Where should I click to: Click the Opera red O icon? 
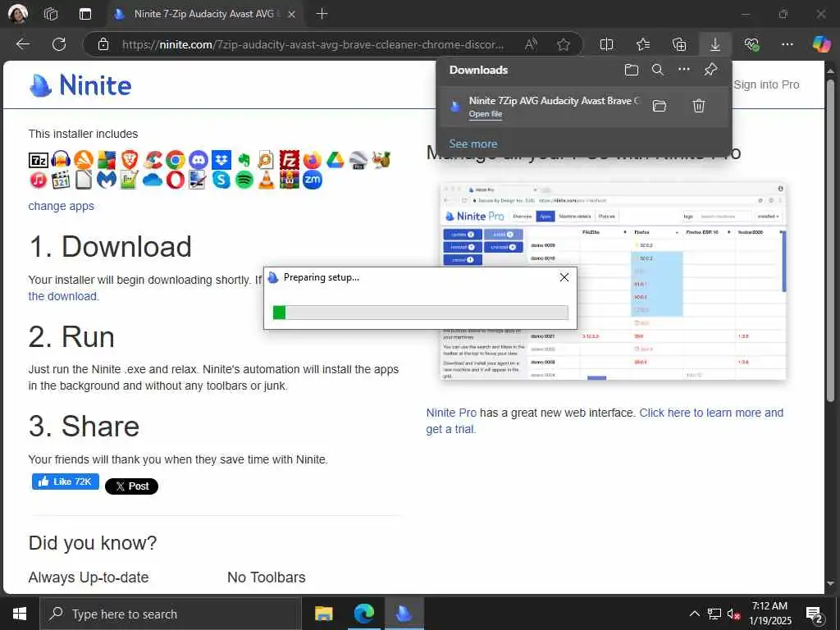coord(176,180)
